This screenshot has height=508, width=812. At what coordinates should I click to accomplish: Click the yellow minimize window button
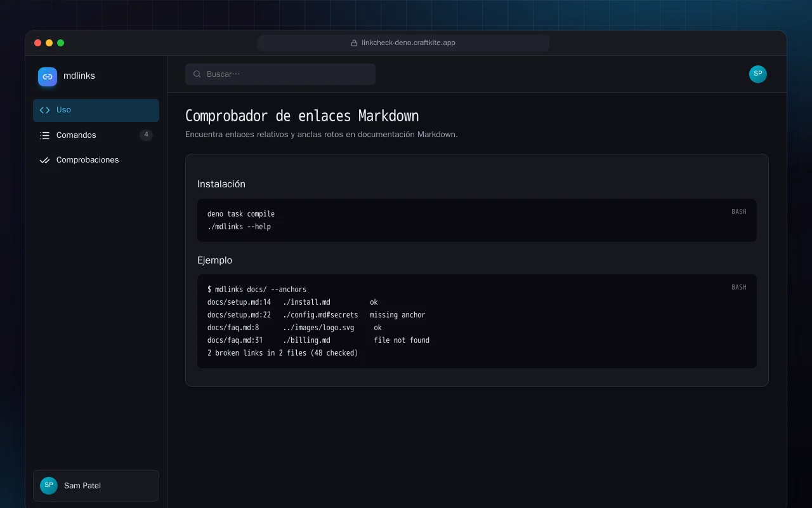(49, 43)
